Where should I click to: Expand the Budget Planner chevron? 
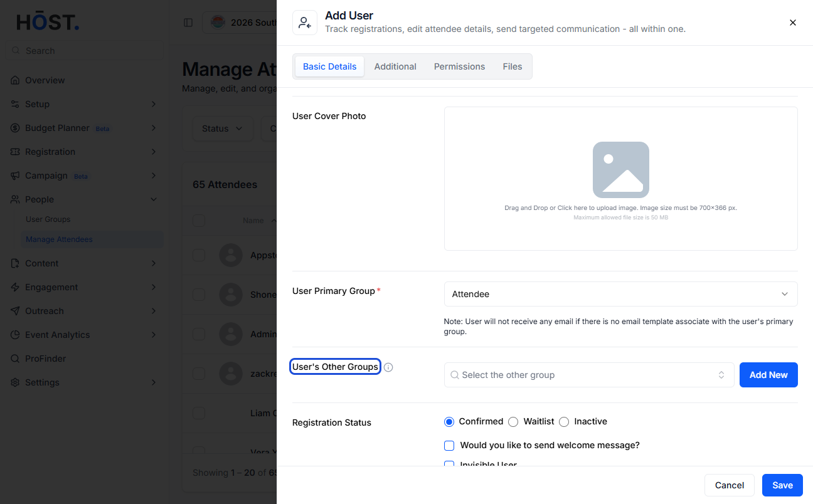pos(154,128)
